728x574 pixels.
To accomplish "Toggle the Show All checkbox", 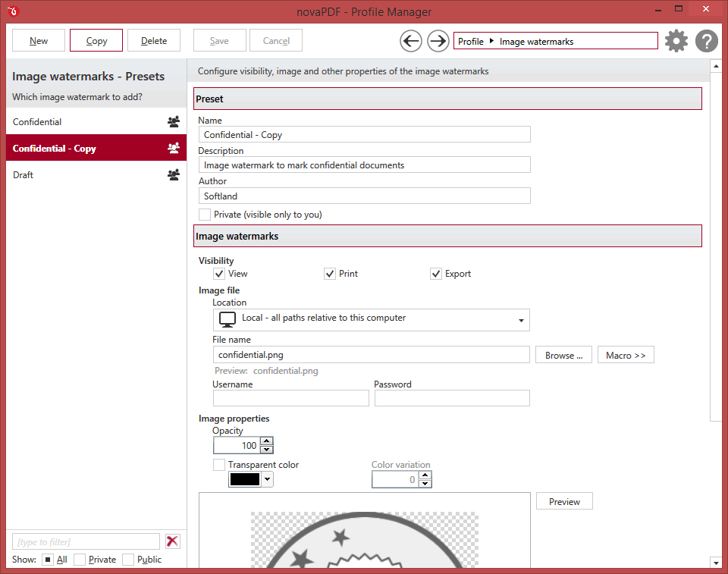I will click(47, 560).
